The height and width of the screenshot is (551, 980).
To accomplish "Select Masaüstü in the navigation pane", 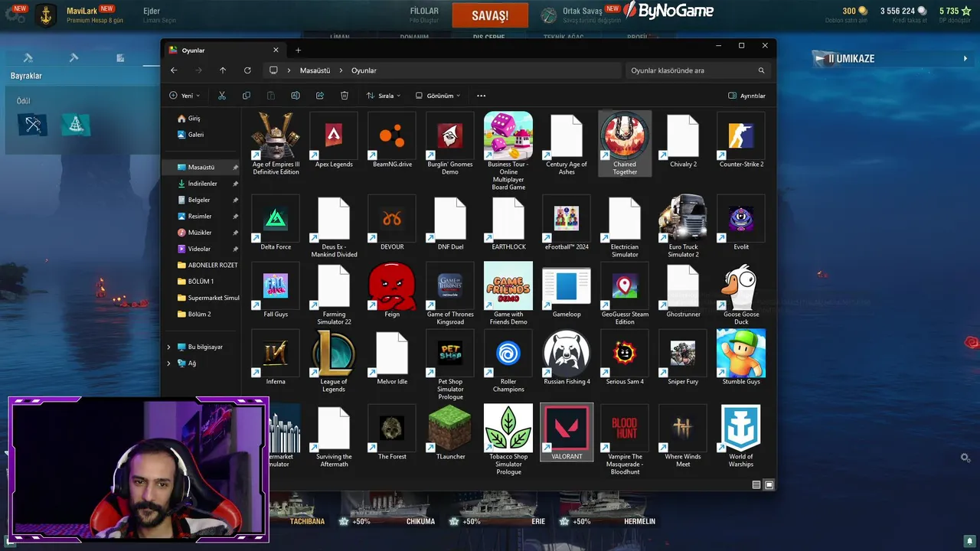I will point(201,167).
